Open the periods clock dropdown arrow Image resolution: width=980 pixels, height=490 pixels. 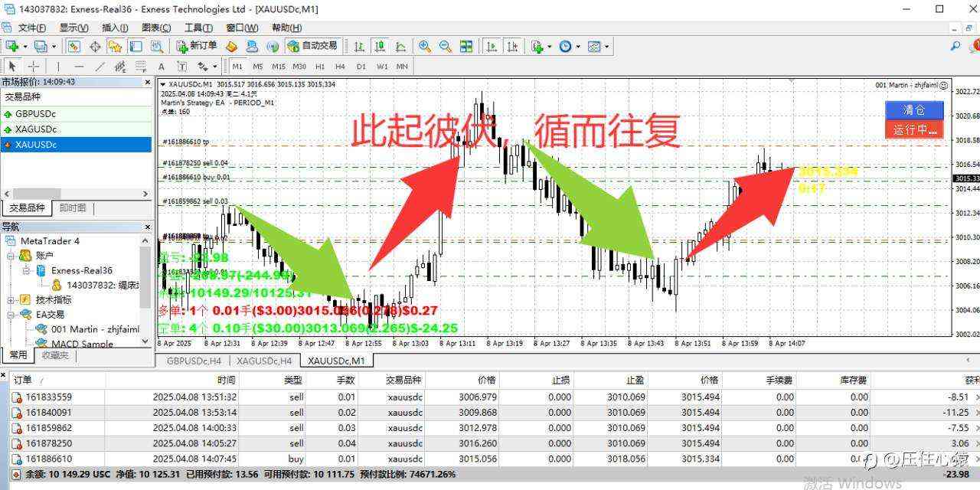coord(578,47)
